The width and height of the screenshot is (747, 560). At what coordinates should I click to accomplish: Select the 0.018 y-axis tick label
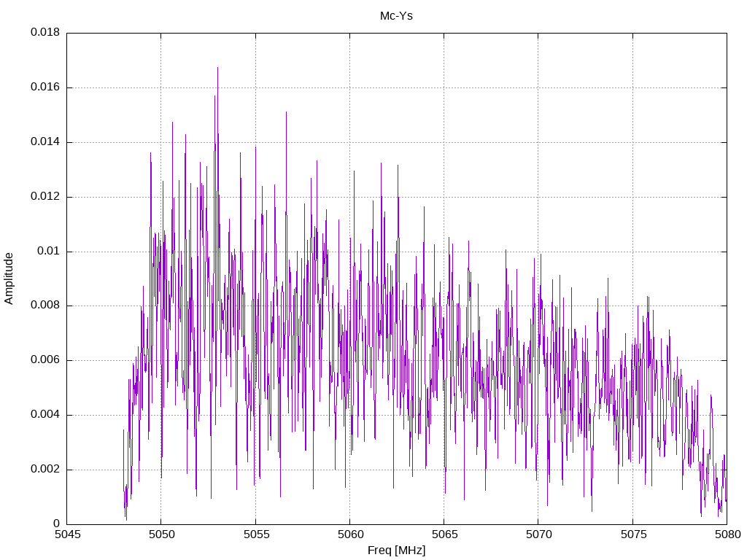click(x=45, y=32)
